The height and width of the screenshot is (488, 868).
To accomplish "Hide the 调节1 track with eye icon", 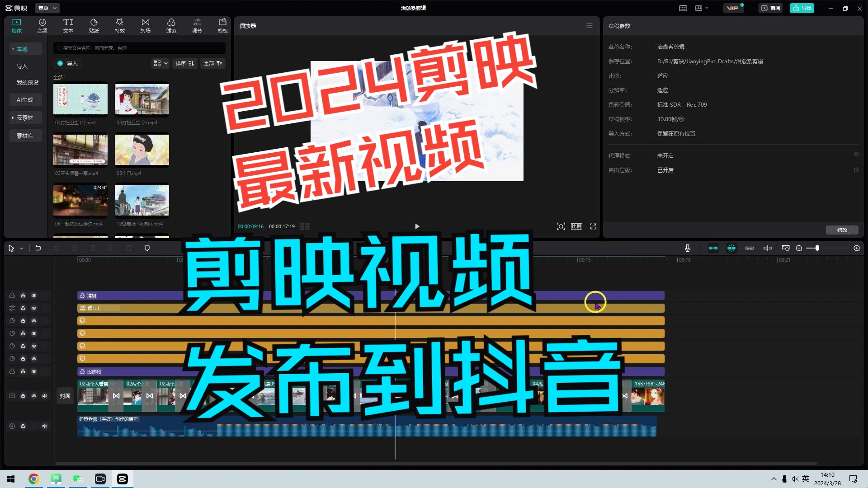I will [34, 308].
